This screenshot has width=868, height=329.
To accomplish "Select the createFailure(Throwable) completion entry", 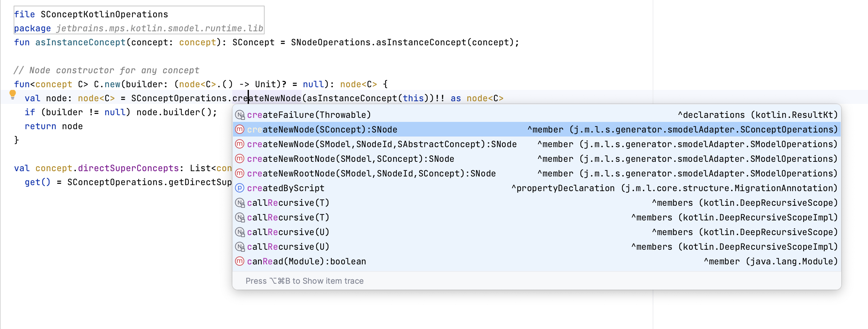I will click(x=308, y=115).
